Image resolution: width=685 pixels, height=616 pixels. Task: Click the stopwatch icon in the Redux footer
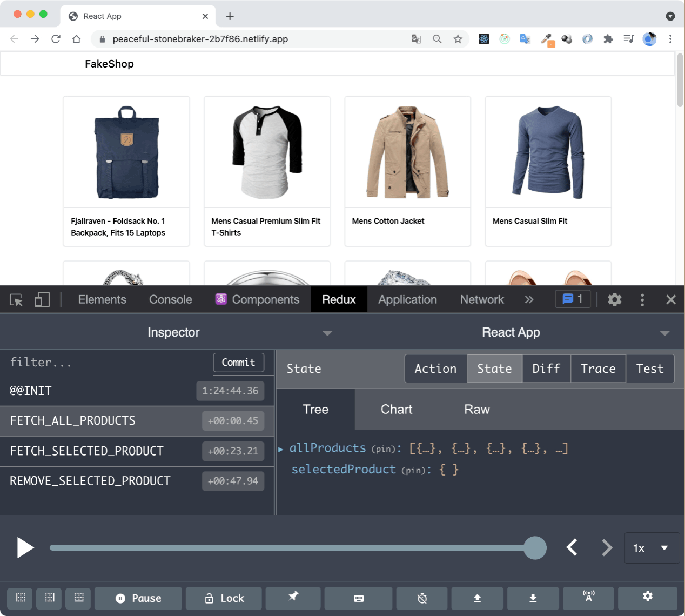point(422,598)
